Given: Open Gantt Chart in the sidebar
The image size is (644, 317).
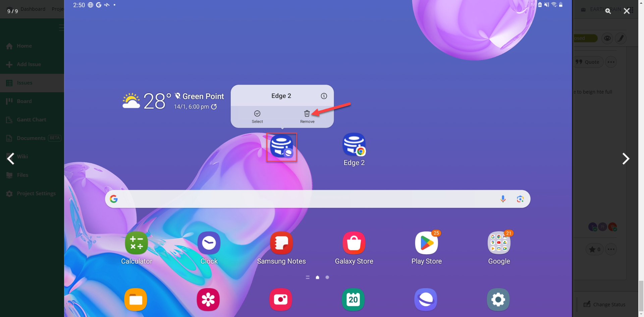Looking at the screenshot, I should click(32, 120).
